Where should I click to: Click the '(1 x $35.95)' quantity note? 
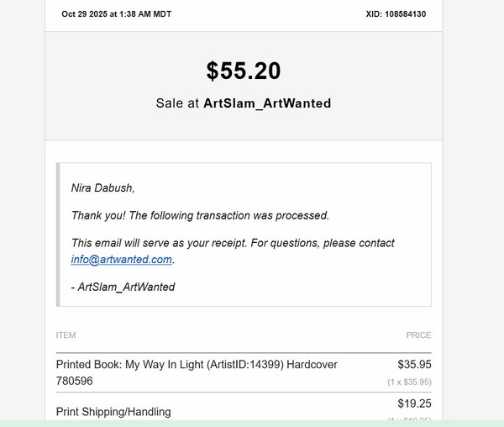pos(409,382)
